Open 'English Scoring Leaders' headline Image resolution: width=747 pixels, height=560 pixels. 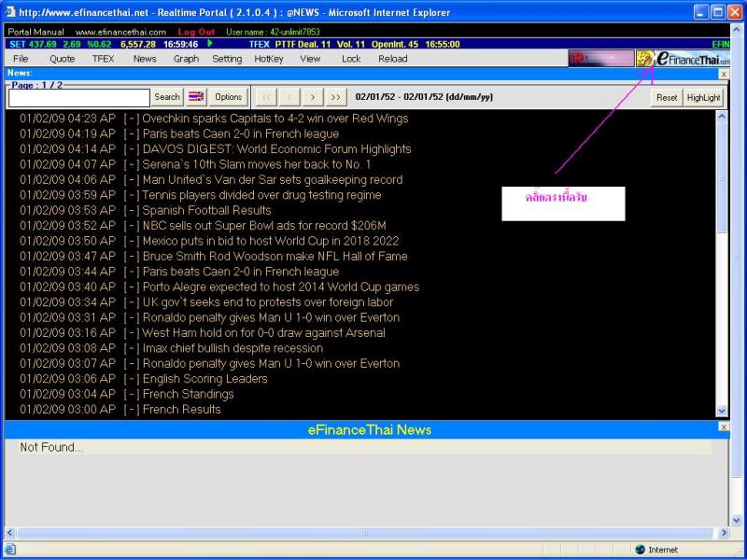[204, 379]
